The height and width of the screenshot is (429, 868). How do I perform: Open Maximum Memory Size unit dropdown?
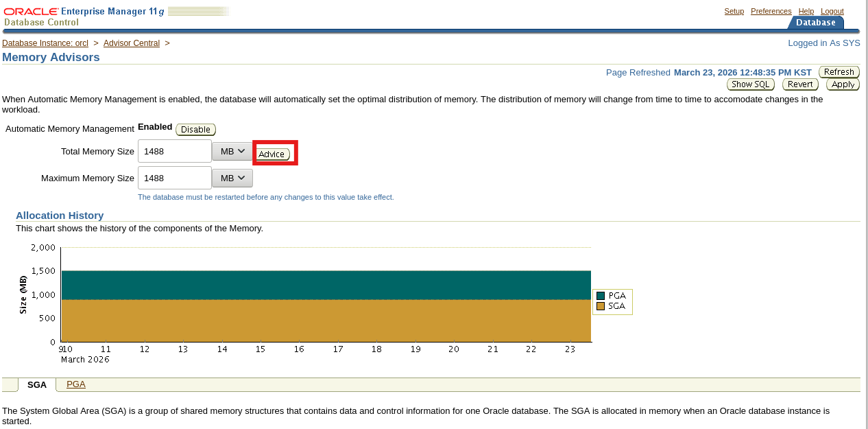pyautogui.click(x=232, y=178)
